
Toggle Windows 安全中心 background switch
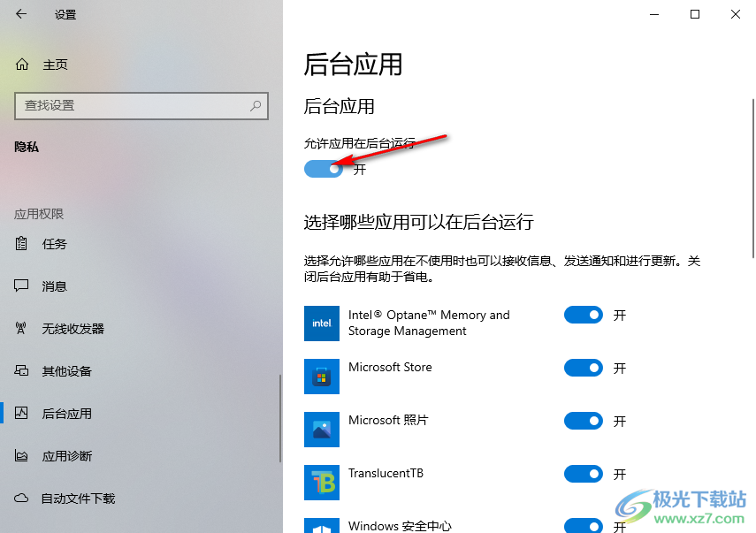(584, 526)
